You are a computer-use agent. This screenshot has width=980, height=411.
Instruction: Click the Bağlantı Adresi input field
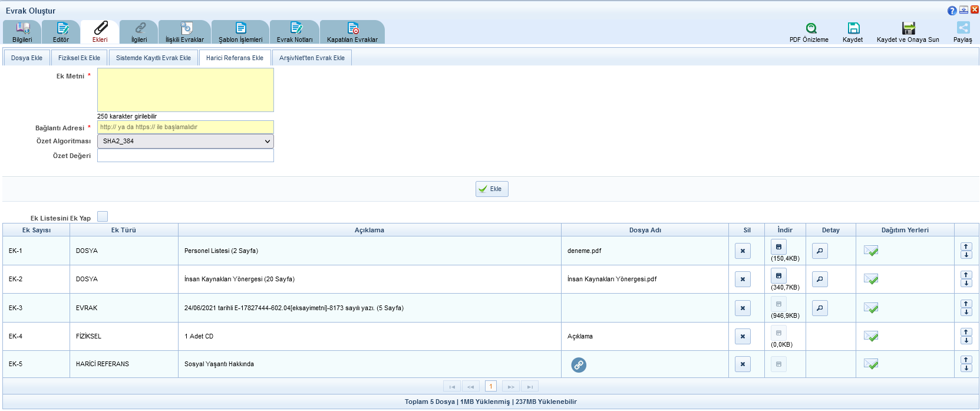[x=185, y=127]
